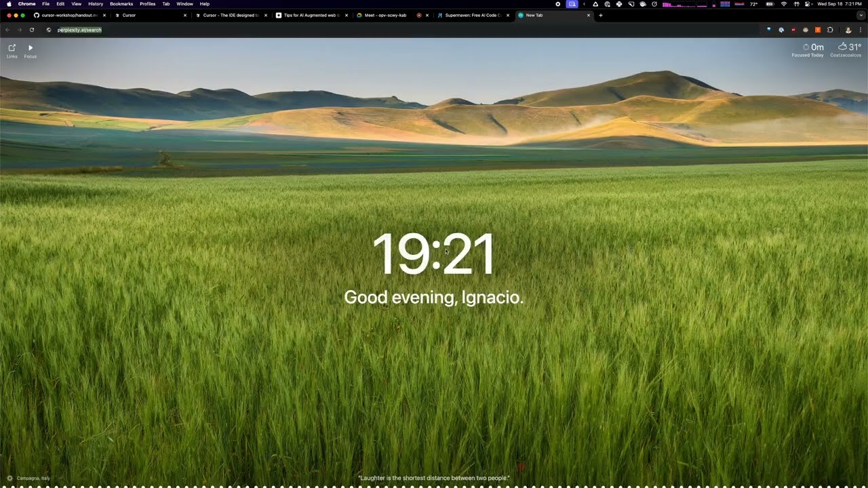Expand the tab search dropdown arrow
868x488 pixels.
pos(861,15)
